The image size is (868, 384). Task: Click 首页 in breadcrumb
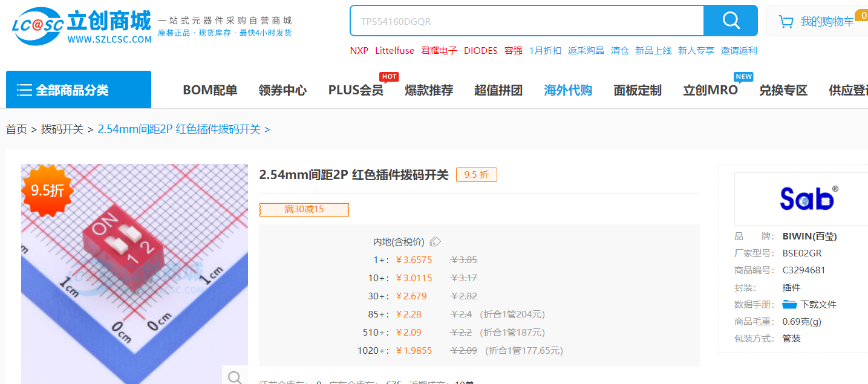pos(16,129)
